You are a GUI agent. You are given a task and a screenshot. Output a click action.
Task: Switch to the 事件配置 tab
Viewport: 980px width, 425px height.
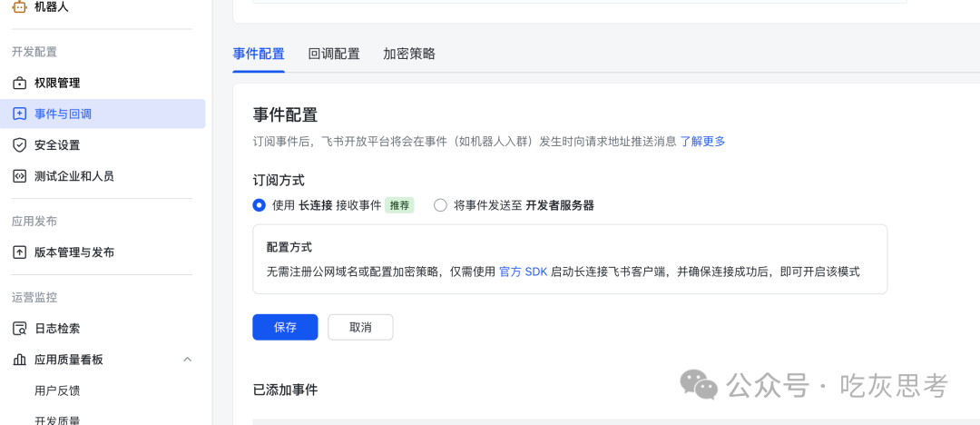259,54
